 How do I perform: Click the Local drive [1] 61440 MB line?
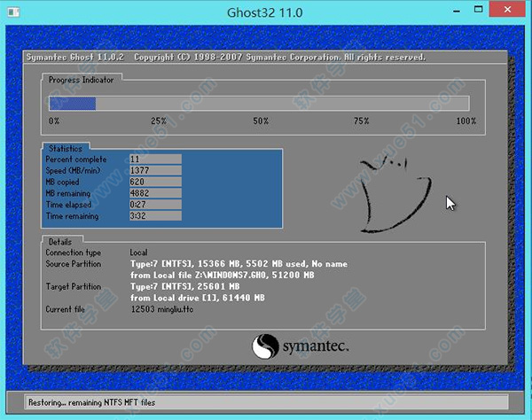(x=198, y=298)
